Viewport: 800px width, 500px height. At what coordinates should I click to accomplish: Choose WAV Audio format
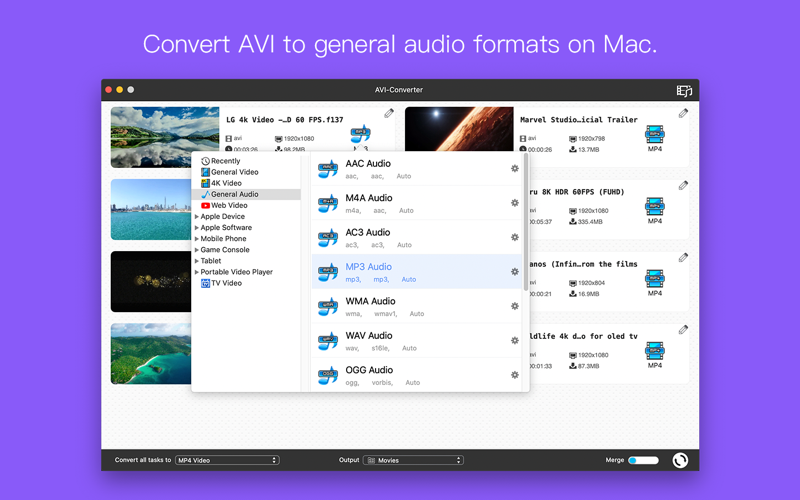tap(416, 341)
